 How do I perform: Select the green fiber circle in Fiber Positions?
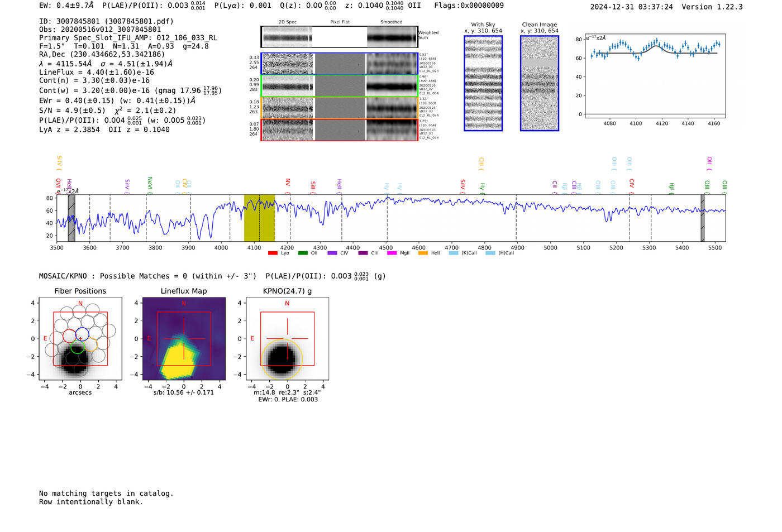point(77,347)
